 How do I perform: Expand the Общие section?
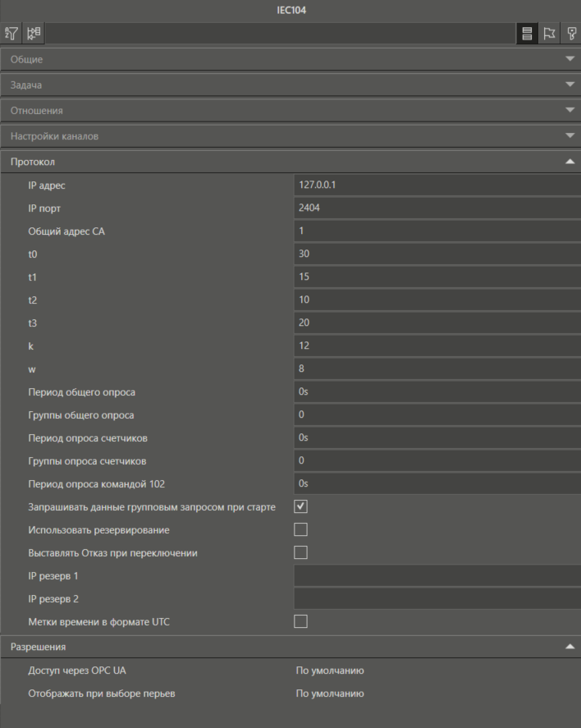290,59
